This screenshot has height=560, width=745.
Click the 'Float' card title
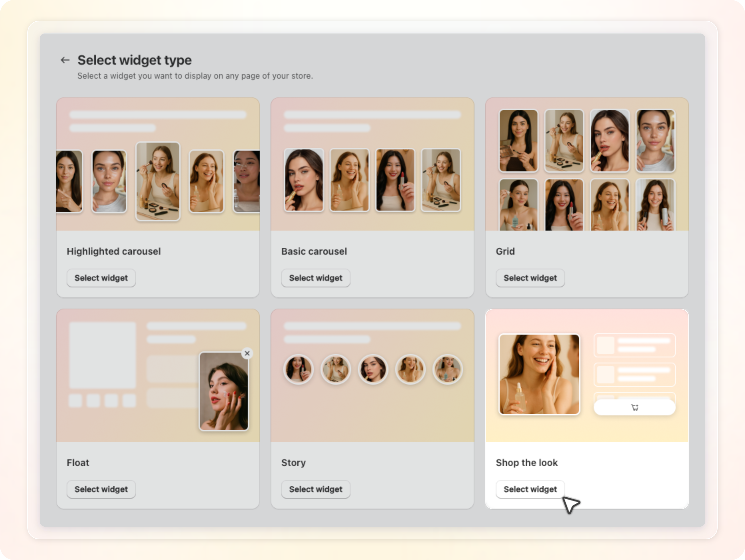[x=78, y=463]
